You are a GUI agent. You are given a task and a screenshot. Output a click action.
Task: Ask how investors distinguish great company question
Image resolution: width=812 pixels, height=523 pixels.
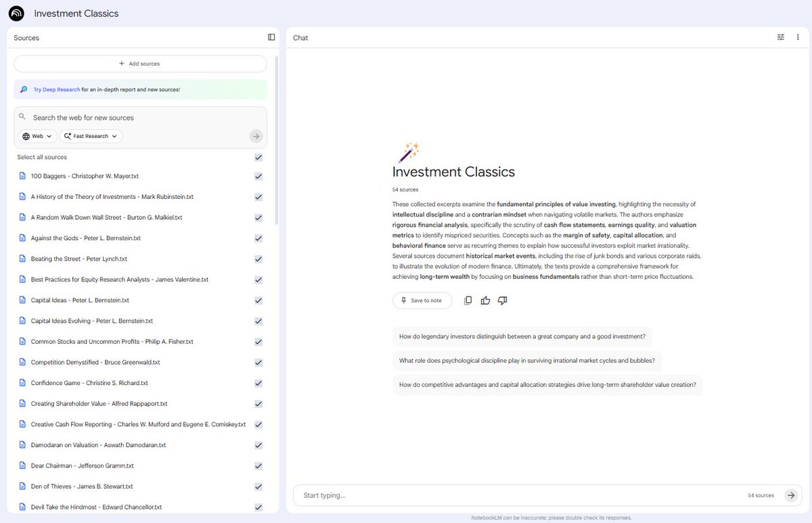click(522, 336)
